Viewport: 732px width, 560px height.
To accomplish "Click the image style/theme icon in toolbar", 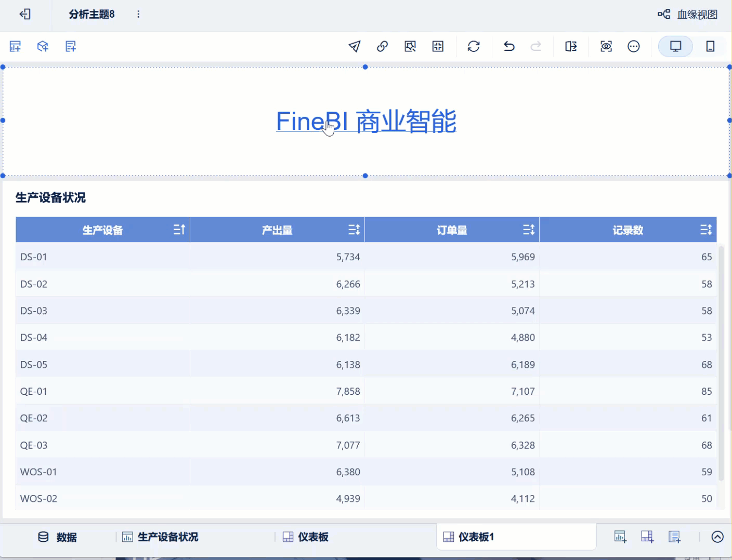I will [x=410, y=46].
